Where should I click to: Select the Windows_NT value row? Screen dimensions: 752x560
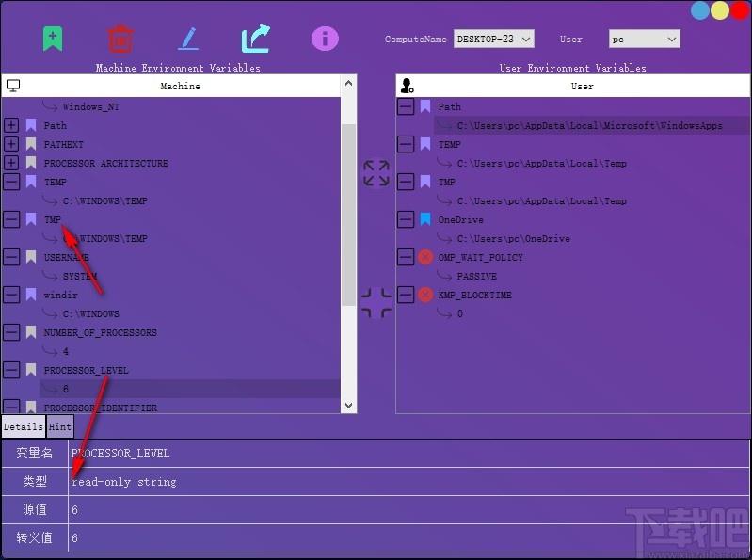coord(90,106)
